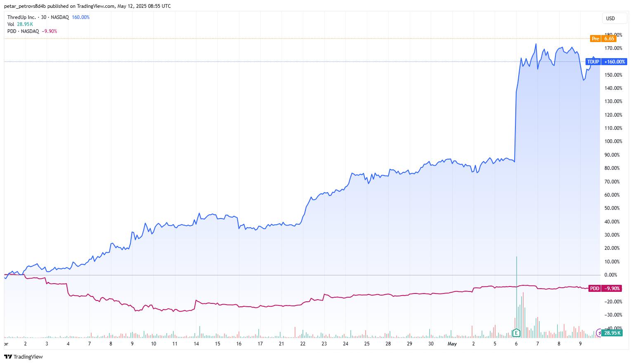Click the date 6 on the time axis
The width and height of the screenshot is (633, 364).
click(516, 343)
